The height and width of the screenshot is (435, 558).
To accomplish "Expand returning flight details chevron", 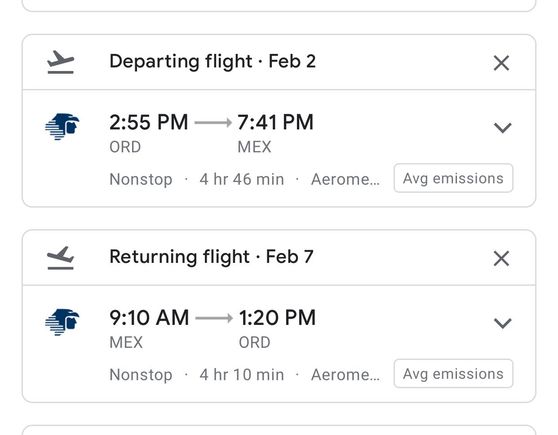I will (x=502, y=323).
